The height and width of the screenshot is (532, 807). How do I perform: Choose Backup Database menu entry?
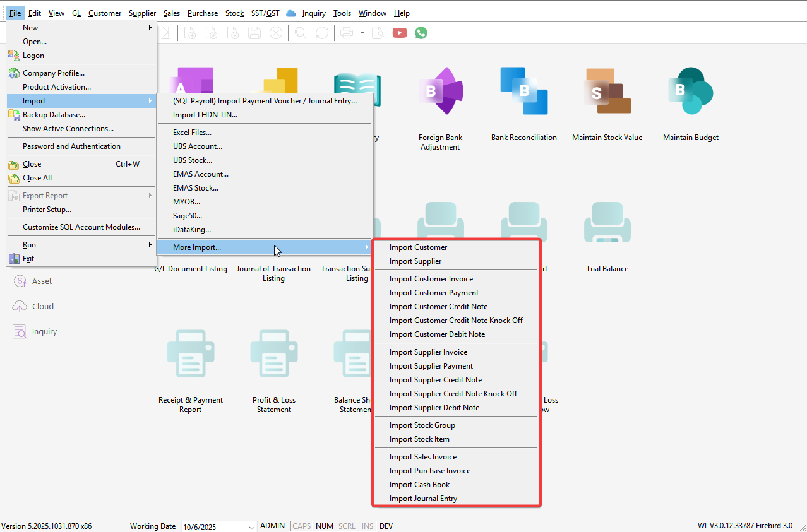[x=81, y=115]
